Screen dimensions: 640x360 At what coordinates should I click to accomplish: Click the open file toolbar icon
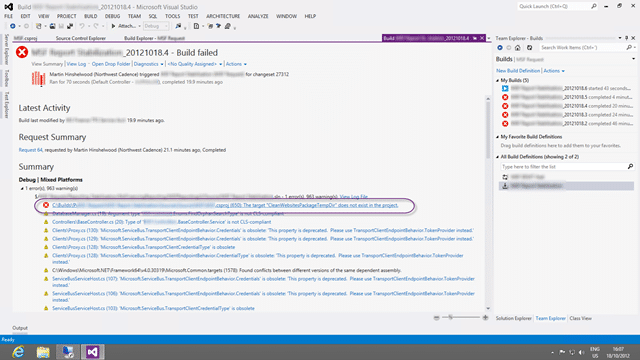(52, 26)
